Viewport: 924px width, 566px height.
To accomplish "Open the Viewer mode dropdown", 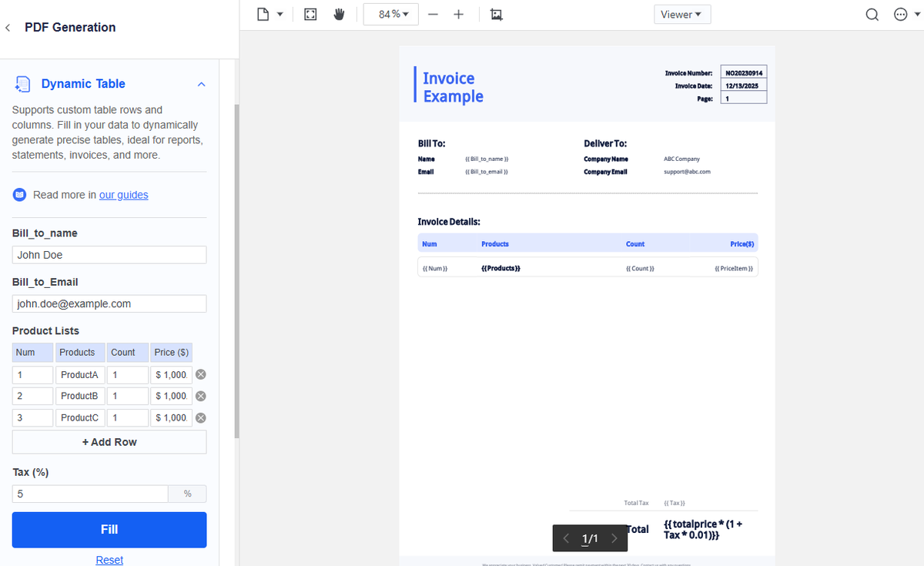I will [x=682, y=15].
